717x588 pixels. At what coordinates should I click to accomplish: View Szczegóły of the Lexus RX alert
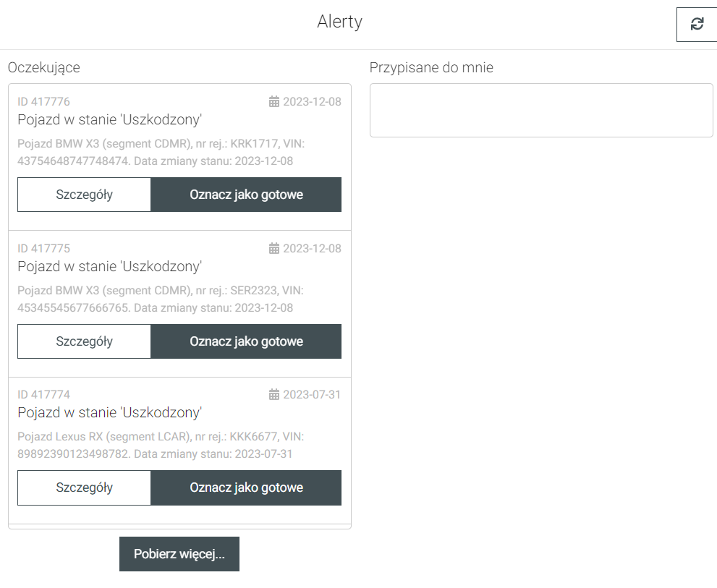click(84, 487)
